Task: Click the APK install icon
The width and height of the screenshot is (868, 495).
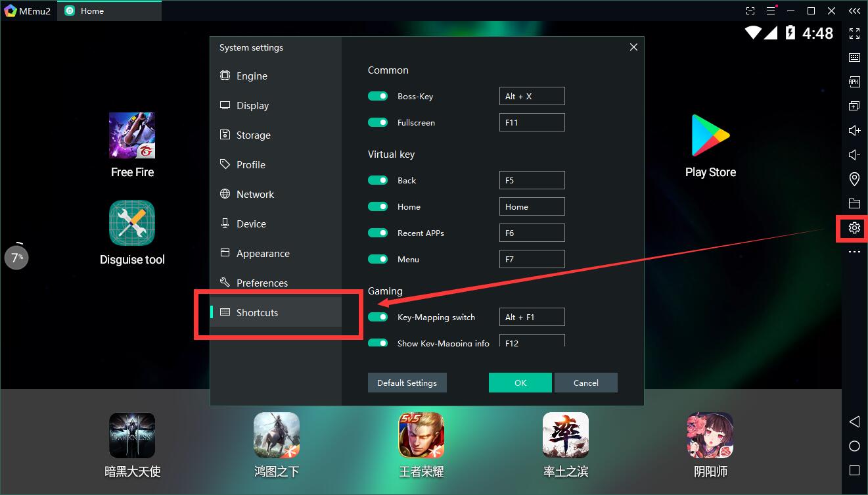Action: [854, 82]
